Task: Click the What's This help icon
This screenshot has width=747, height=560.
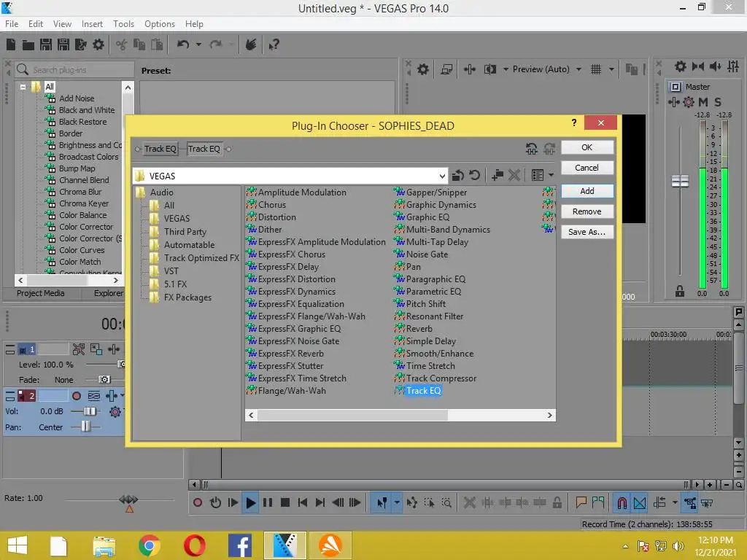Action: click(274, 44)
